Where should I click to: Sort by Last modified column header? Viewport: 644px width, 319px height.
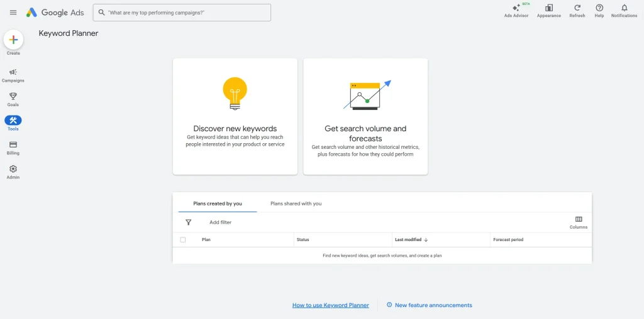click(x=411, y=240)
